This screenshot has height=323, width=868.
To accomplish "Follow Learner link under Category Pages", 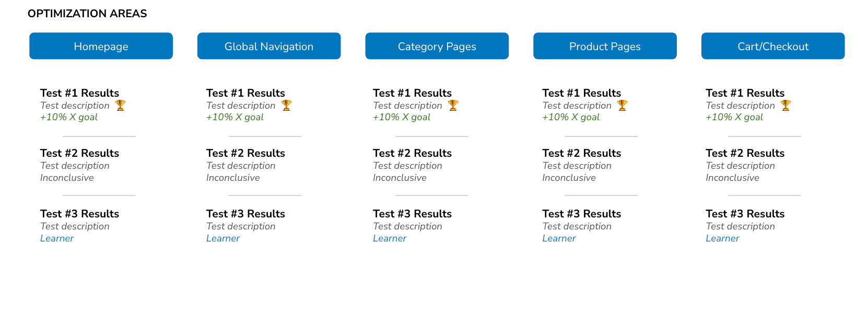I will pyautogui.click(x=390, y=238).
